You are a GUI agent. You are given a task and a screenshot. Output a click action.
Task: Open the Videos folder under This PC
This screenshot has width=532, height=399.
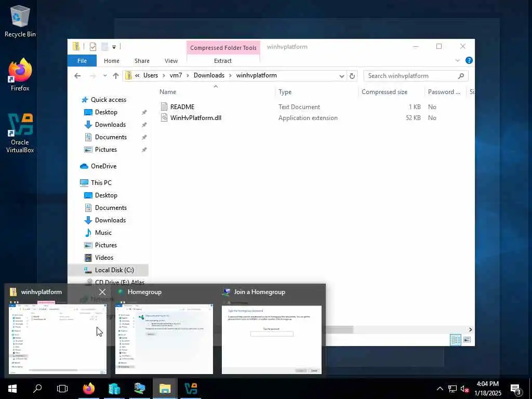coord(104,258)
